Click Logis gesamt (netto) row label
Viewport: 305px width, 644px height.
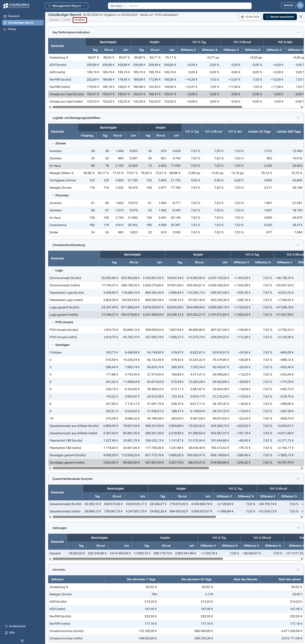tap(64, 315)
